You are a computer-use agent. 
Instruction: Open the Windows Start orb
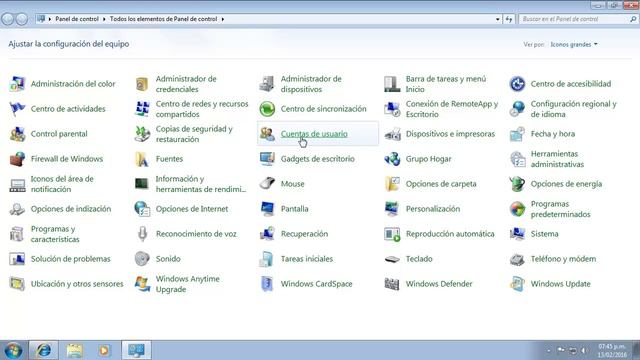(13, 351)
